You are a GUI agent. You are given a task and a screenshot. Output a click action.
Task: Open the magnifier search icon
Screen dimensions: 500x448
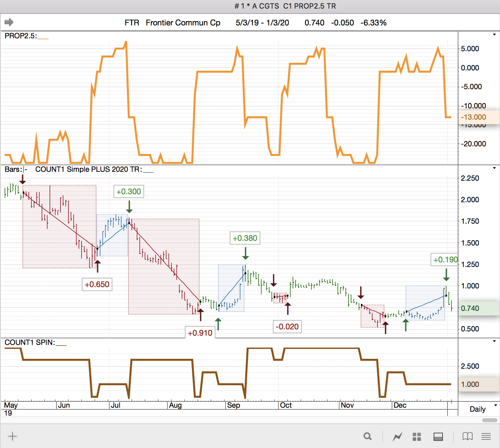(x=368, y=436)
